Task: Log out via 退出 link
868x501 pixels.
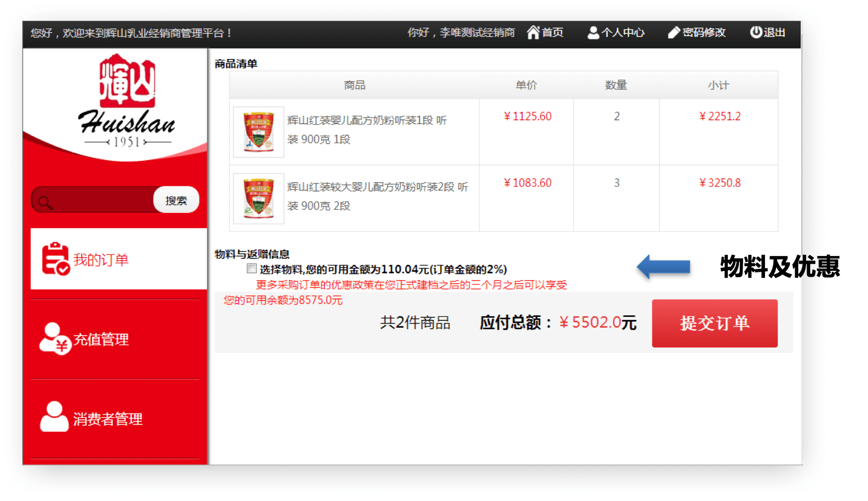Action: [x=774, y=33]
